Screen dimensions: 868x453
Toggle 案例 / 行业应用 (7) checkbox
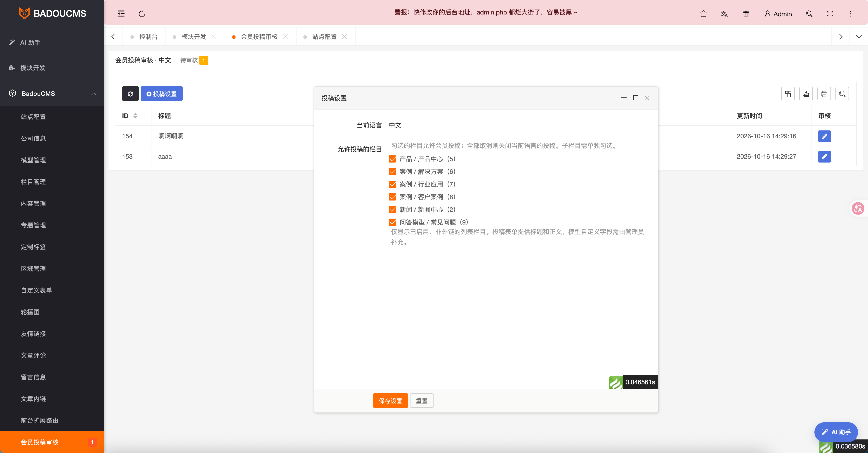pyautogui.click(x=392, y=184)
